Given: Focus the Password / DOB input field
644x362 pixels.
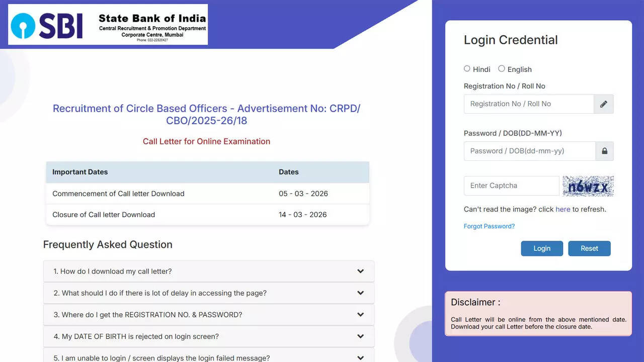Looking at the screenshot, I should pyautogui.click(x=529, y=151).
